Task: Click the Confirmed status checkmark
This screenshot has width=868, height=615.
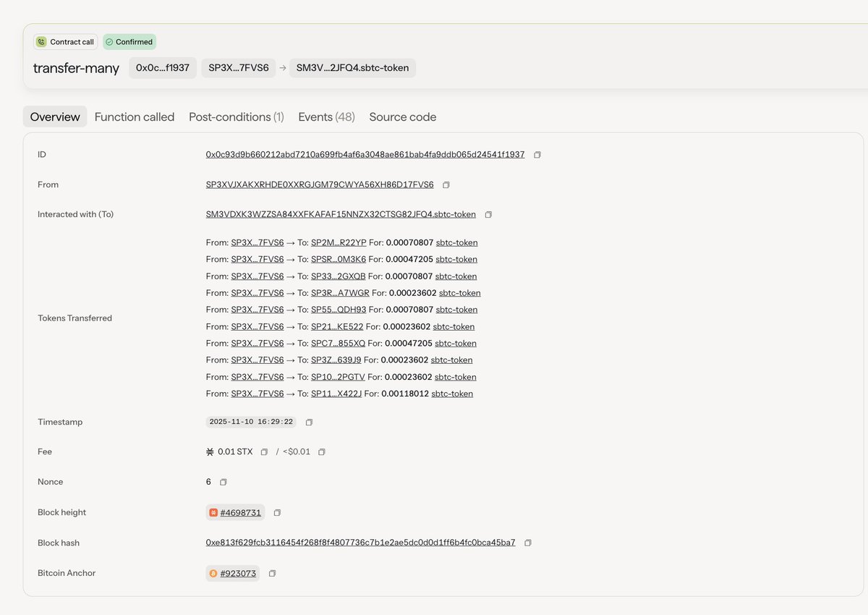Action: coord(109,42)
